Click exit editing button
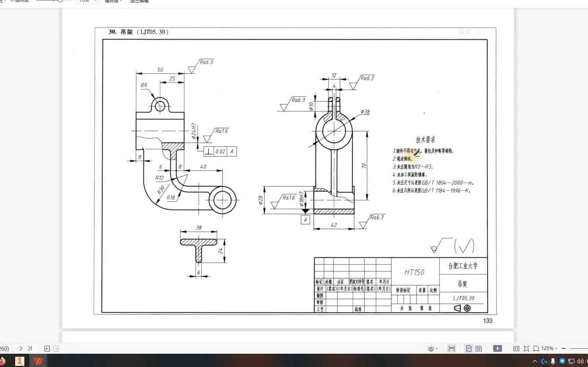588x367 pixels. 139,2
